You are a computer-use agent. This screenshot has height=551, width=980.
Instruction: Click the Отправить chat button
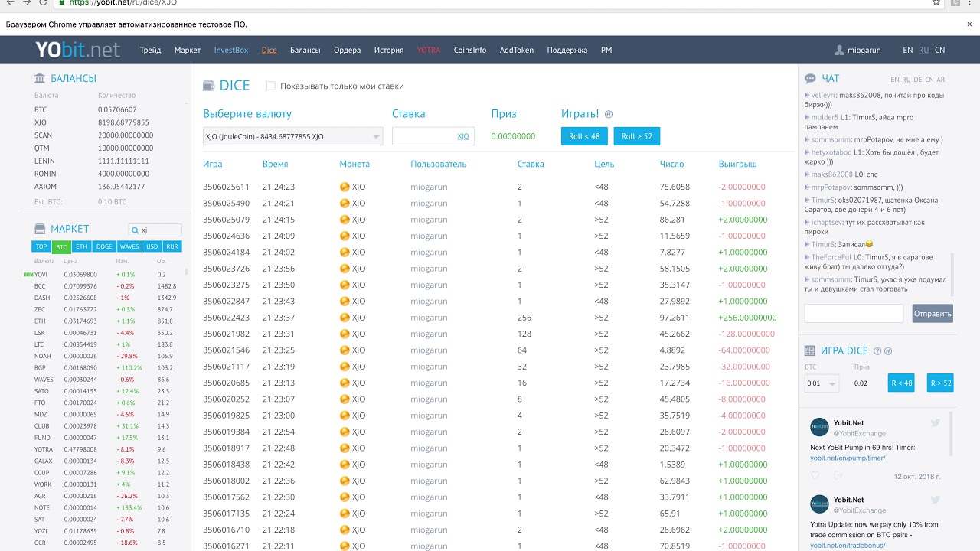click(933, 314)
